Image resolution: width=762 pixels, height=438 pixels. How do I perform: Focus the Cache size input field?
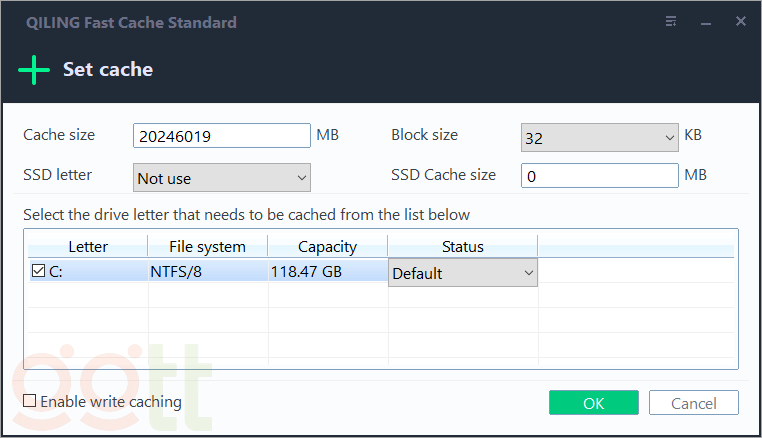pos(221,136)
